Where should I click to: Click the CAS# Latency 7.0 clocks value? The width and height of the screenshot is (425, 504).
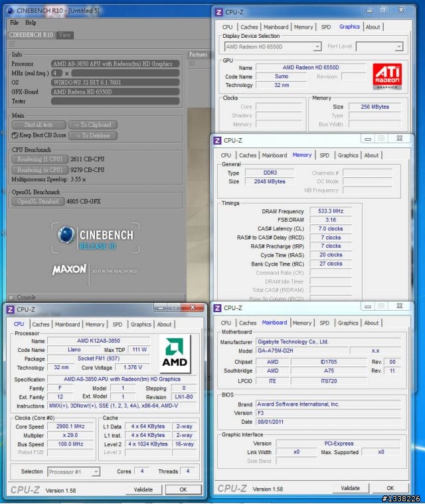pyautogui.click(x=331, y=228)
